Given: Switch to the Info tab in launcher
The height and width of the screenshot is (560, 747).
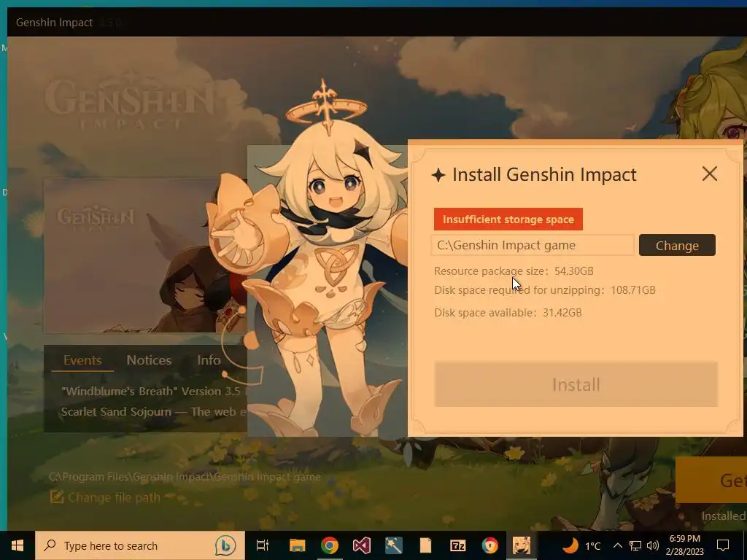Looking at the screenshot, I should pyautogui.click(x=209, y=360).
